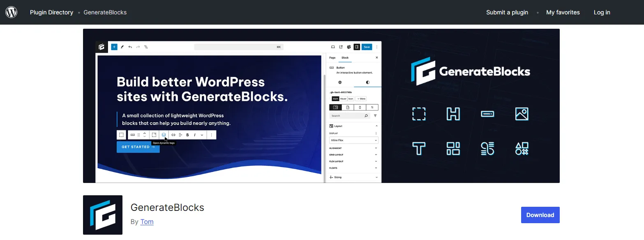Expand the Grid Layout section
The image size is (644, 240).
[x=353, y=155]
